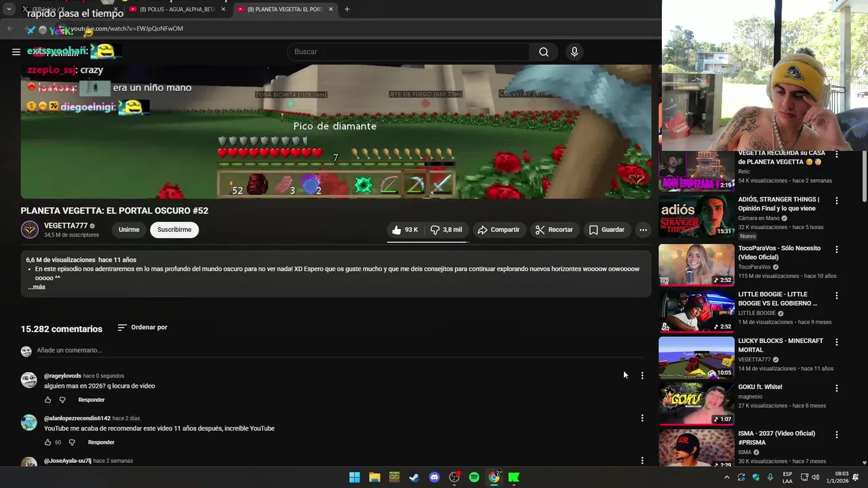The width and height of the screenshot is (868, 488).
Task: Click the Unirme membership button
Action: (129, 230)
